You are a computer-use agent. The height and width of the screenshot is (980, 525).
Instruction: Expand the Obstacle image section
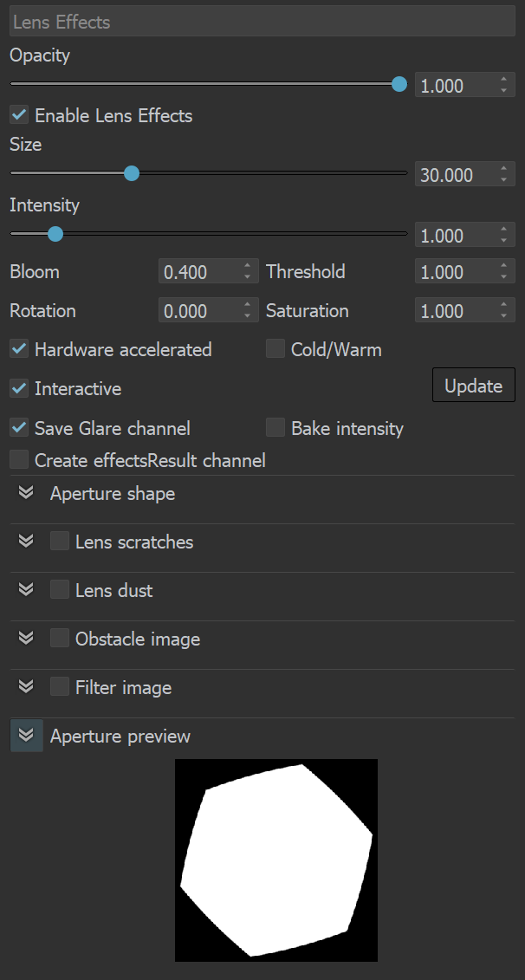pos(25,638)
